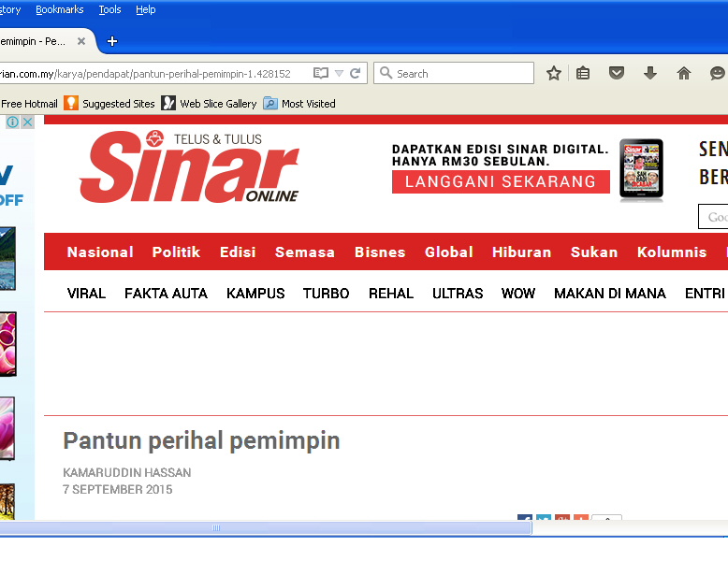Go to FAKTA AUTA submenu link
Screen dimensions: 728x561
[166, 294]
